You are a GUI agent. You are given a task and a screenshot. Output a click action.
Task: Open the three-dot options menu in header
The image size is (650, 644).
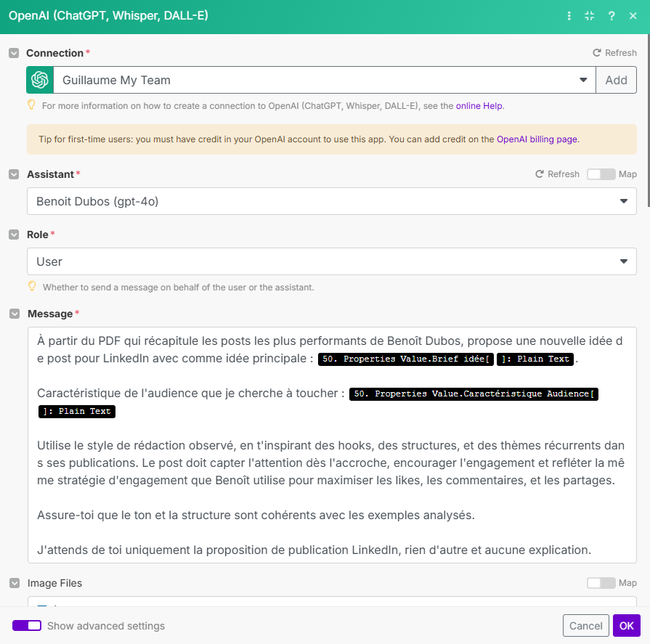[x=569, y=16]
